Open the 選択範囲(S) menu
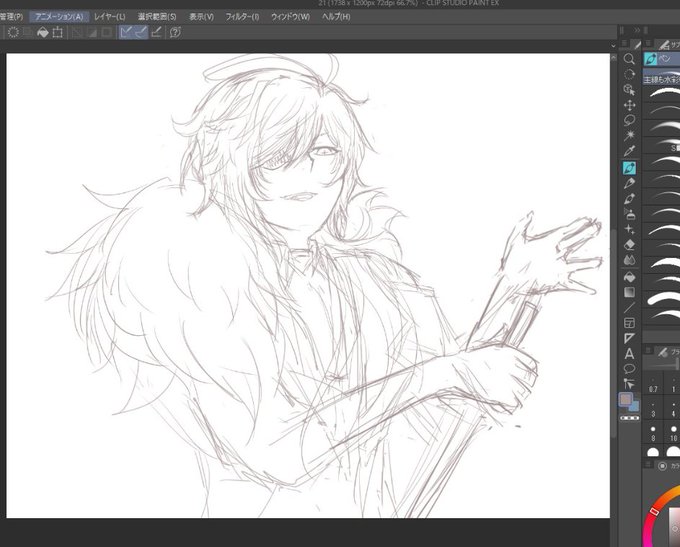The height and width of the screenshot is (547, 680). (157, 16)
